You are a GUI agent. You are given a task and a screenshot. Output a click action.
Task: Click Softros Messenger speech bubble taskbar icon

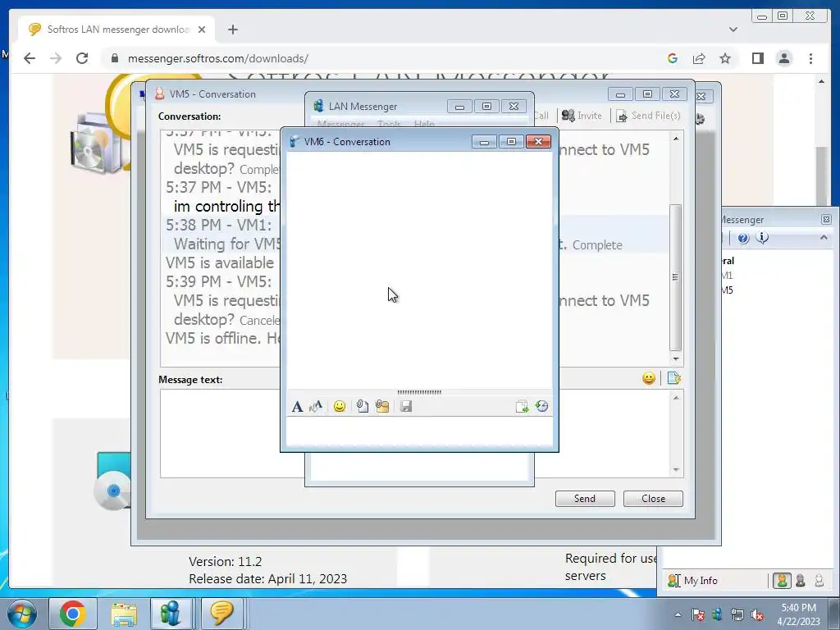point(221,614)
